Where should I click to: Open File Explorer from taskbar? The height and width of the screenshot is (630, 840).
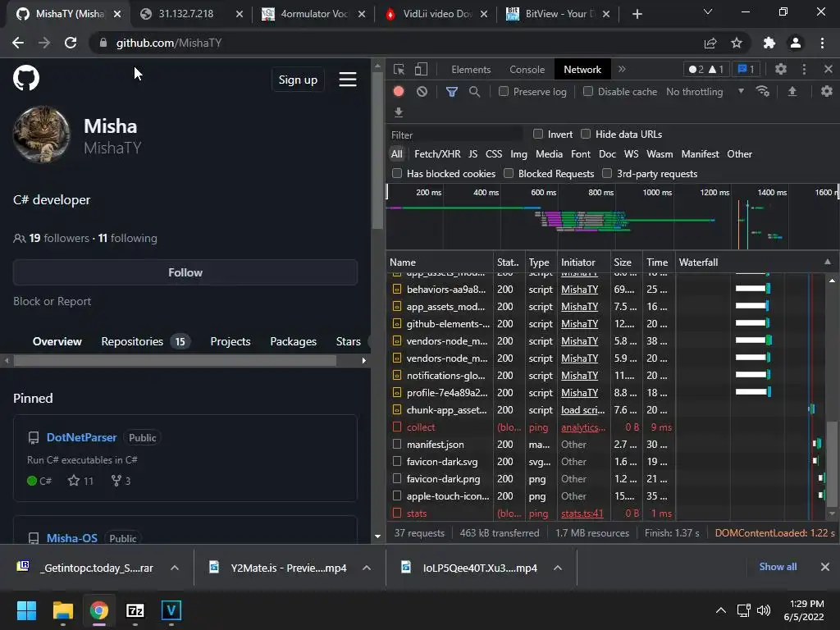[x=62, y=610]
